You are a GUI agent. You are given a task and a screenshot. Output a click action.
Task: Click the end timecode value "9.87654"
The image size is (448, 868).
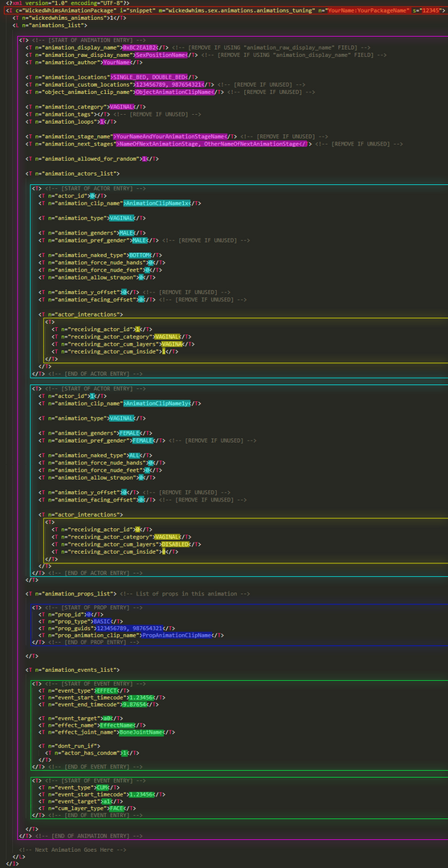(134, 704)
